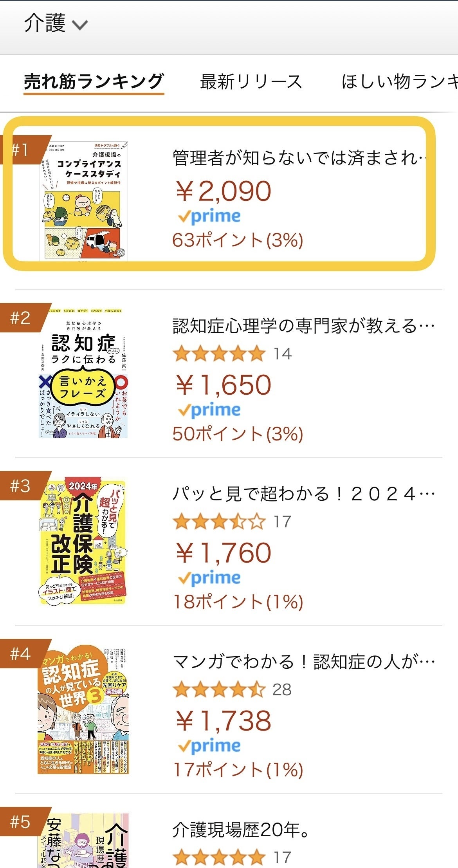Image resolution: width=458 pixels, height=868 pixels.
Task: Click the prime badge under the ¥1,760 price
Action: point(209,578)
